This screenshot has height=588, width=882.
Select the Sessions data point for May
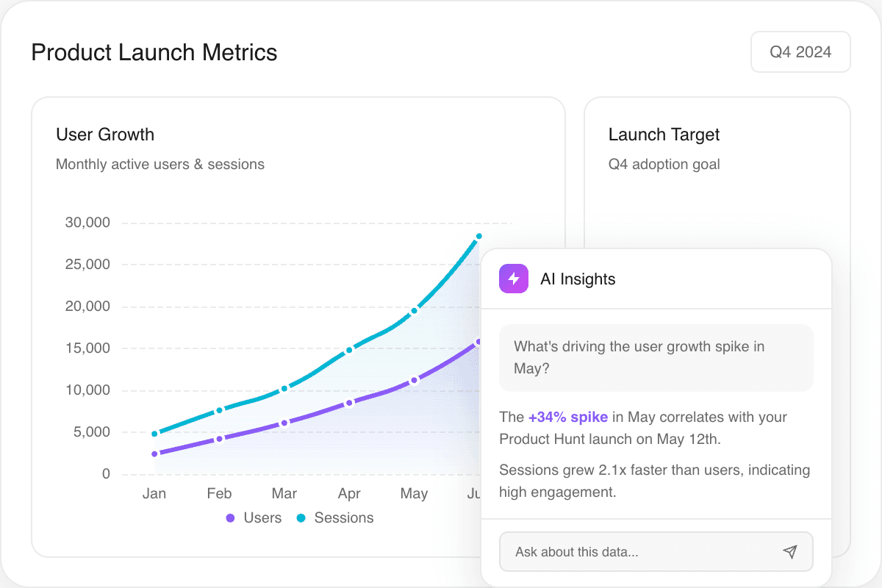point(414,311)
